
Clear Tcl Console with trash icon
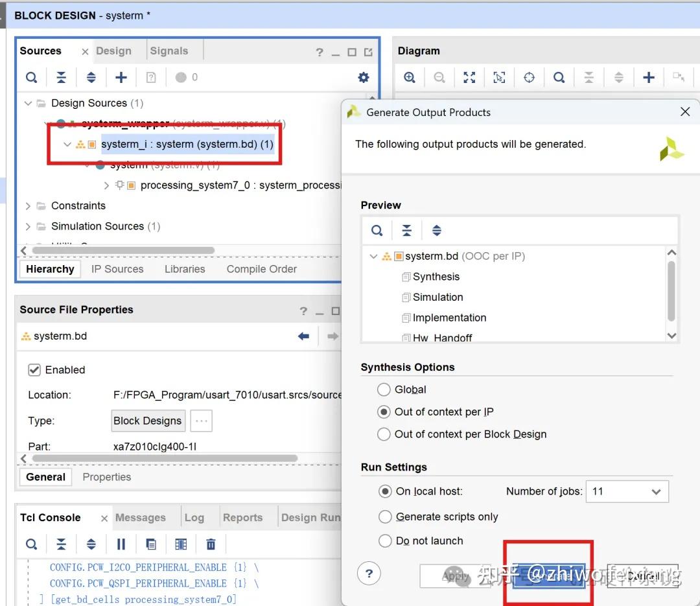211,544
